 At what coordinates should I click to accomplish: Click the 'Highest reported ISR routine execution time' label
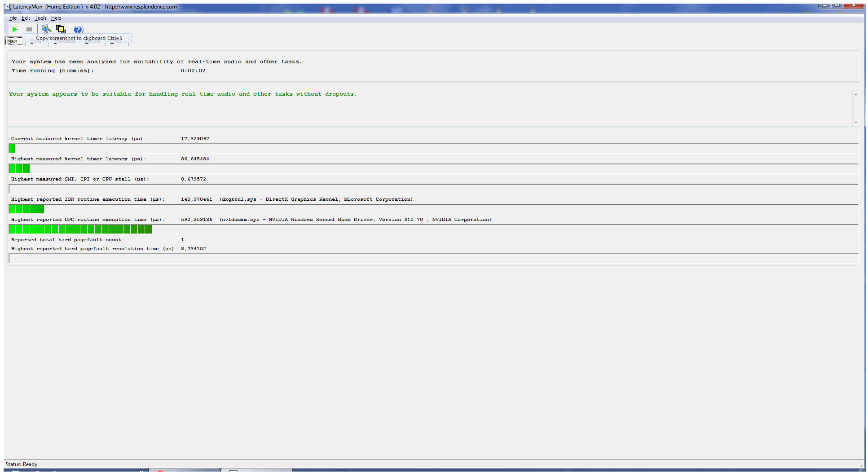pyautogui.click(x=88, y=199)
